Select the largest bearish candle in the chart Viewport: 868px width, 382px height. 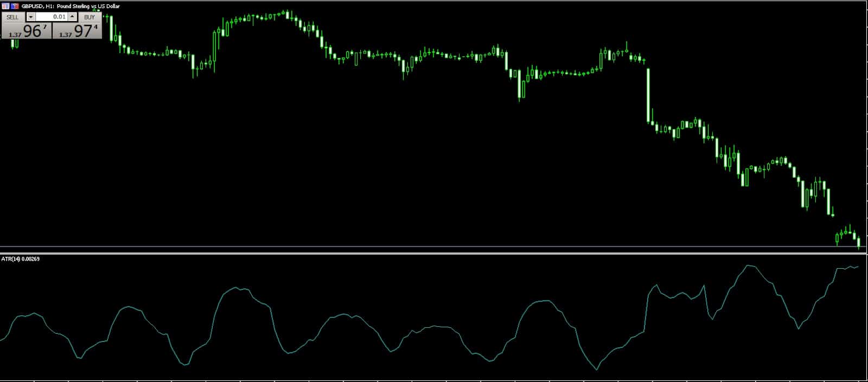point(648,95)
